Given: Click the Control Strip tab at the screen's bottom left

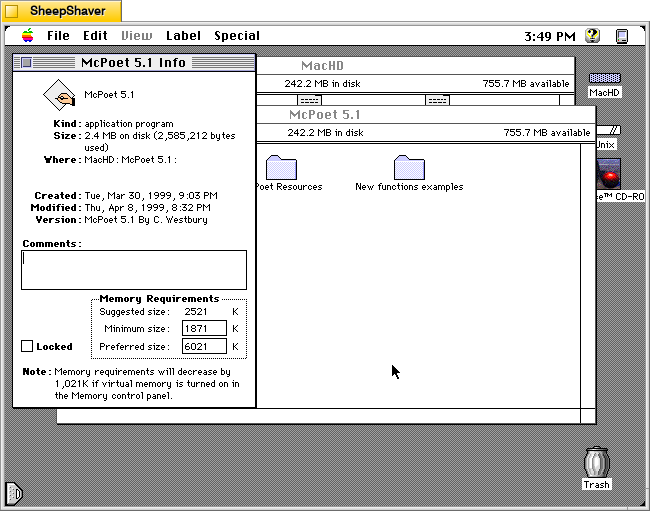Looking at the screenshot, I should coord(14,494).
